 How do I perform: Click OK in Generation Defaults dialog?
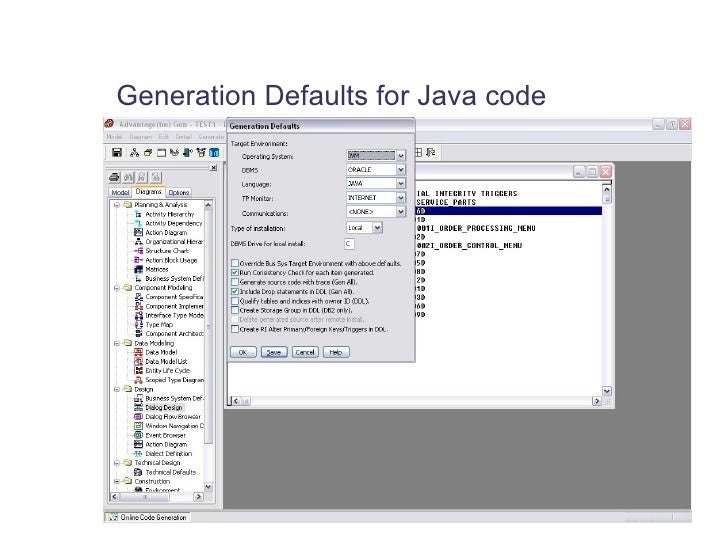(x=243, y=352)
